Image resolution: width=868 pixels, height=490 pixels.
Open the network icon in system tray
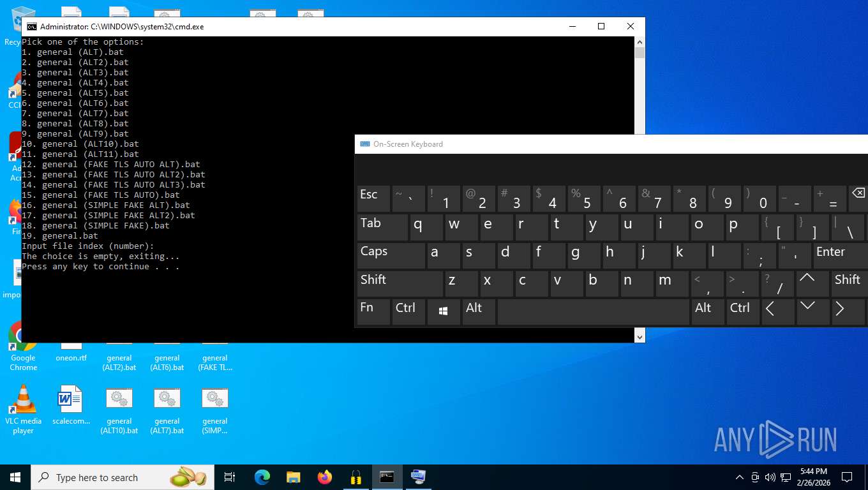(786, 477)
